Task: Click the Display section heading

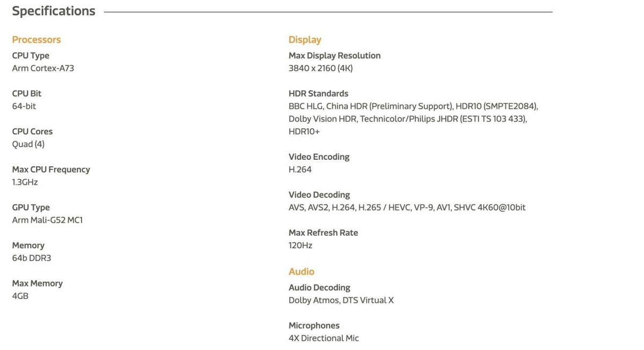Action: click(305, 40)
